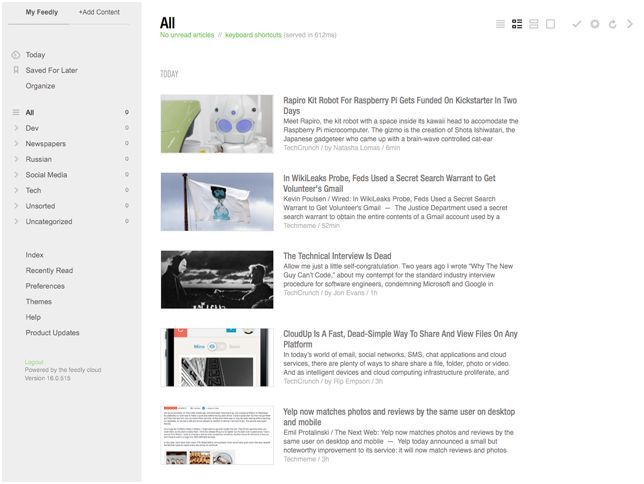Open Recently Read articles
This screenshot has width=644, height=484.
point(49,270)
